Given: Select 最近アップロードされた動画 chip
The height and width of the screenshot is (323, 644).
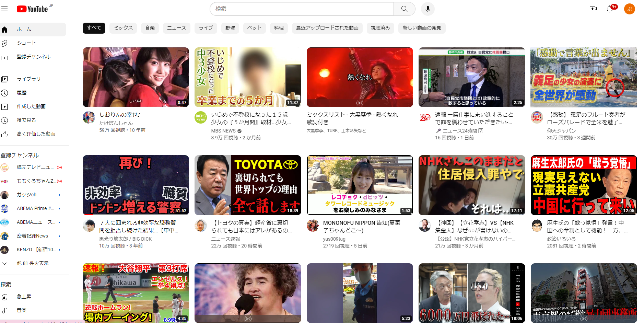Looking at the screenshot, I should (x=327, y=28).
